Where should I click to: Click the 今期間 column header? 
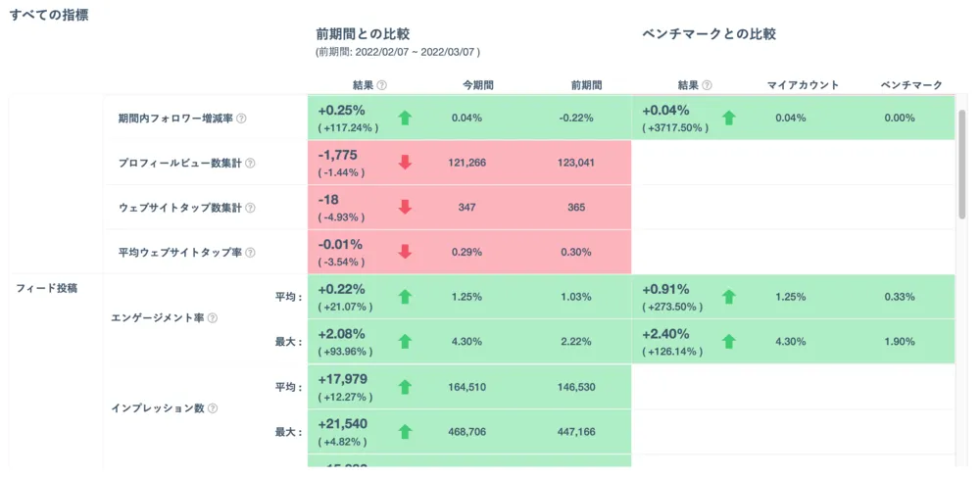coord(478,85)
